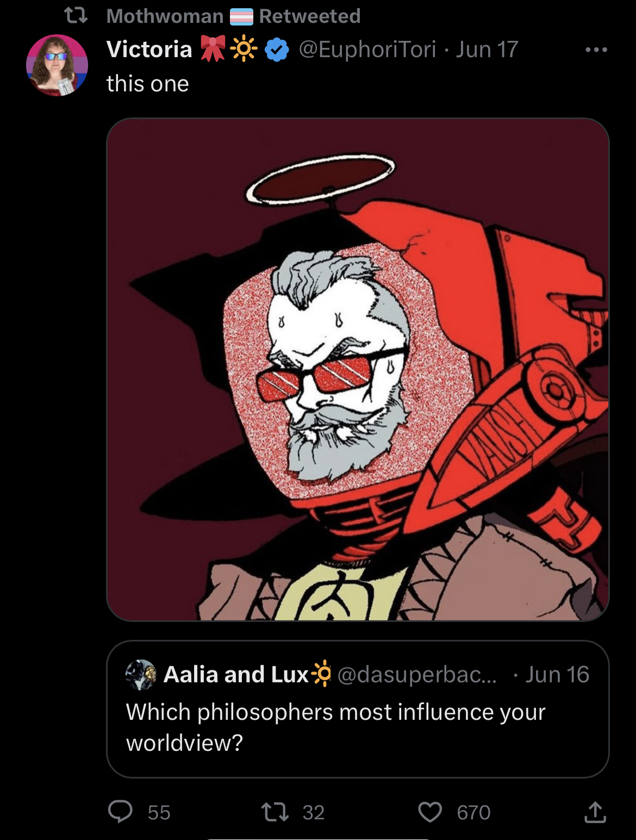The width and height of the screenshot is (636, 840).
Task: Tap the reply speech bubble icon
Action: (120, 812)
